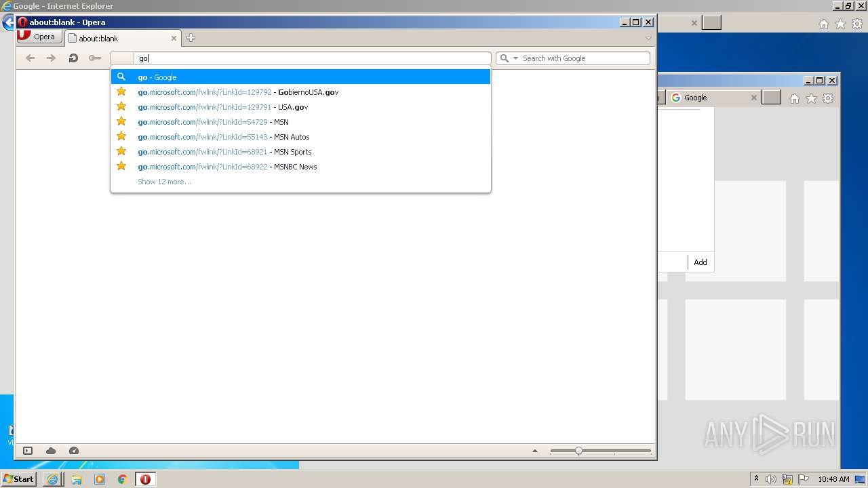This screenshot has width=868, height=488.
Task: Open the search engine dropdown arrow
Action: coord(515,58)
